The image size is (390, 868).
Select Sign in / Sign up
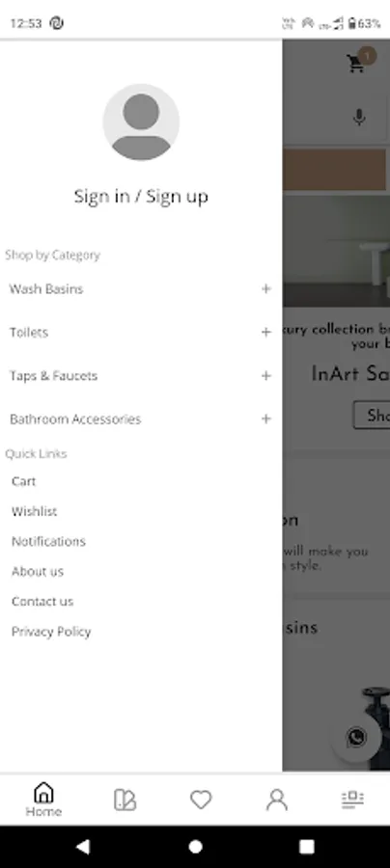click(141, 196)
